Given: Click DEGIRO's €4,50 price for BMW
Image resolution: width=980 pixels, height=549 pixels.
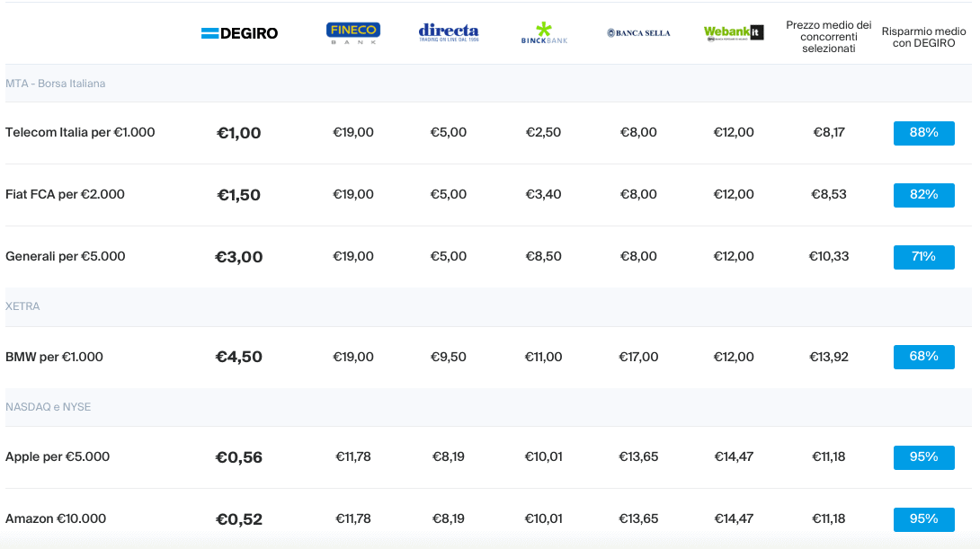Looking at the screenshot, I should [239, 357].
